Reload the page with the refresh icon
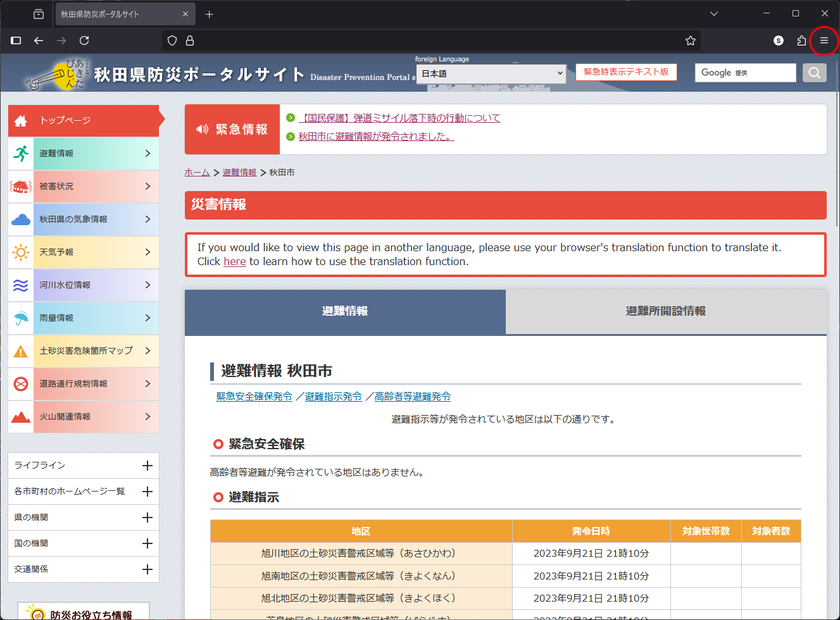 [84, 40]
